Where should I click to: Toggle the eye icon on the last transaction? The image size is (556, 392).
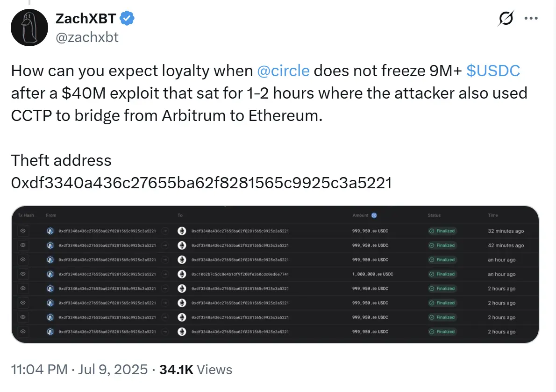(23, 332)
